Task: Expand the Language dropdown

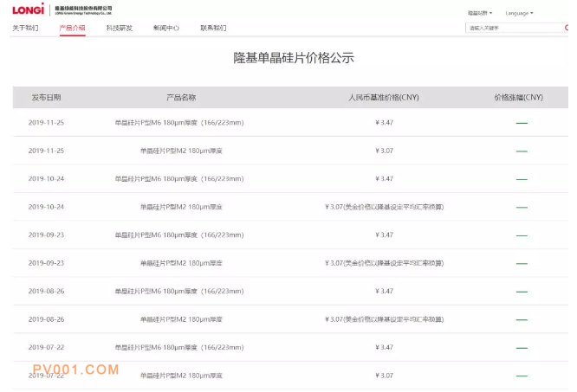Action: click(519, 13)
